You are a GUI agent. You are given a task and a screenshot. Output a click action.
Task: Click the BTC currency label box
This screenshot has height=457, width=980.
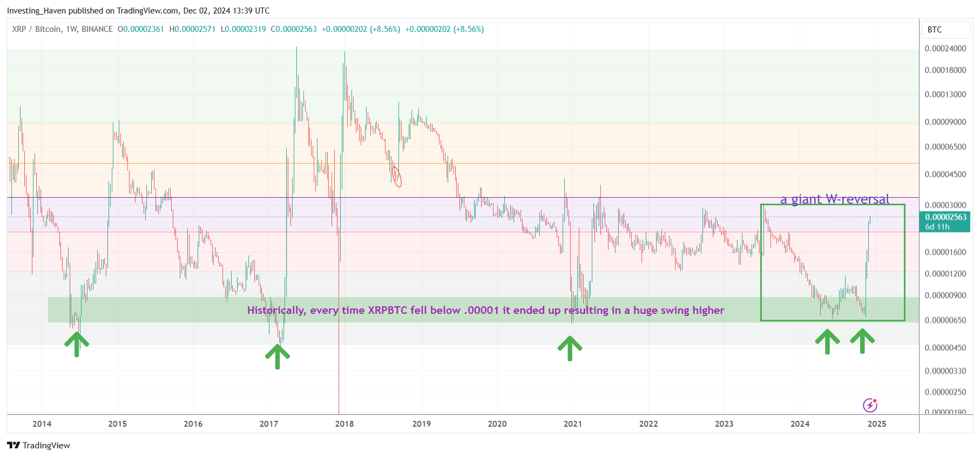pyautogui.click(x=945, y=30)
